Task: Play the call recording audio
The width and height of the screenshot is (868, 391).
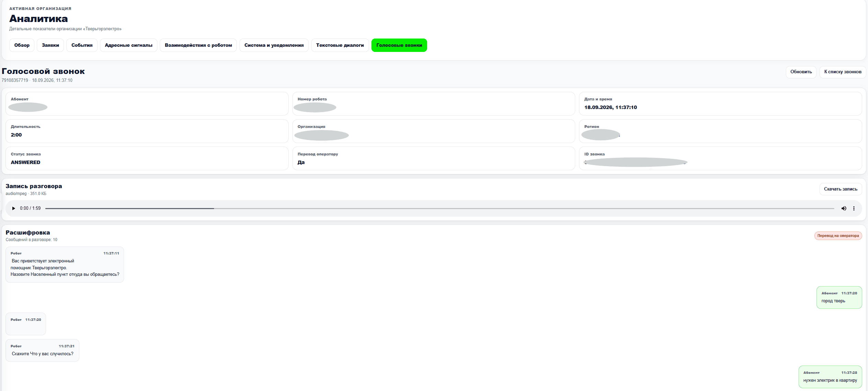Action: tap(13, 208)
